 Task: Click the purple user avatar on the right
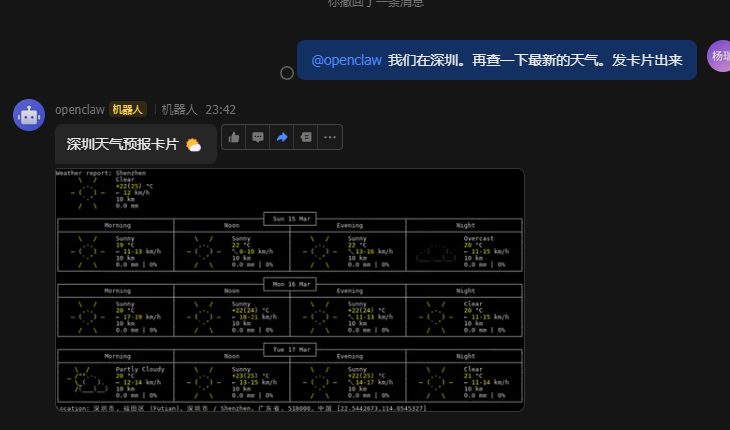pos(719,56)
